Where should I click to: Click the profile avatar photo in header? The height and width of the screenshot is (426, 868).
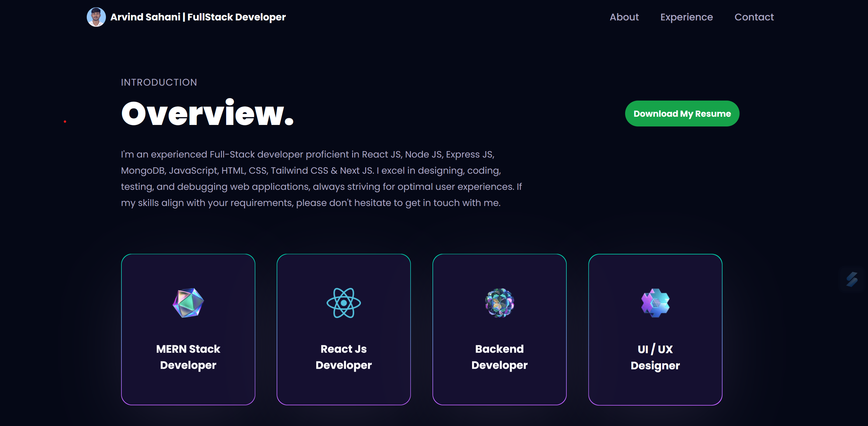(96, 17)
